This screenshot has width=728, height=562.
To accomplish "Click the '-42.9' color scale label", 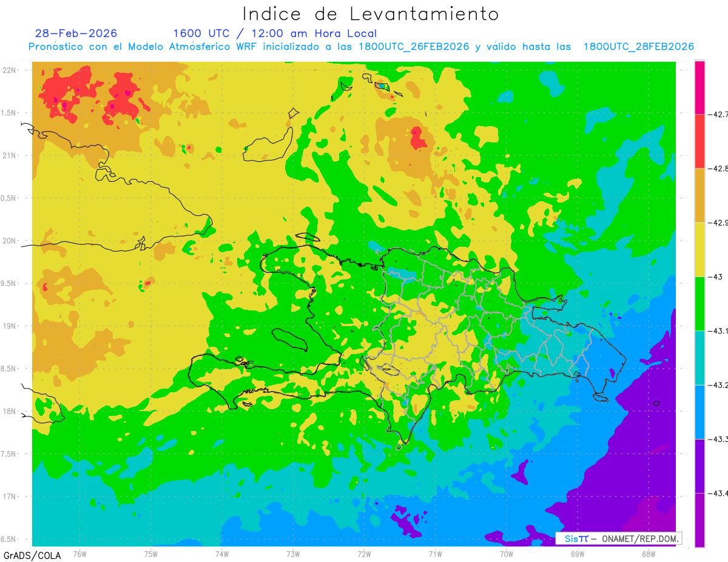I will 718,222.
